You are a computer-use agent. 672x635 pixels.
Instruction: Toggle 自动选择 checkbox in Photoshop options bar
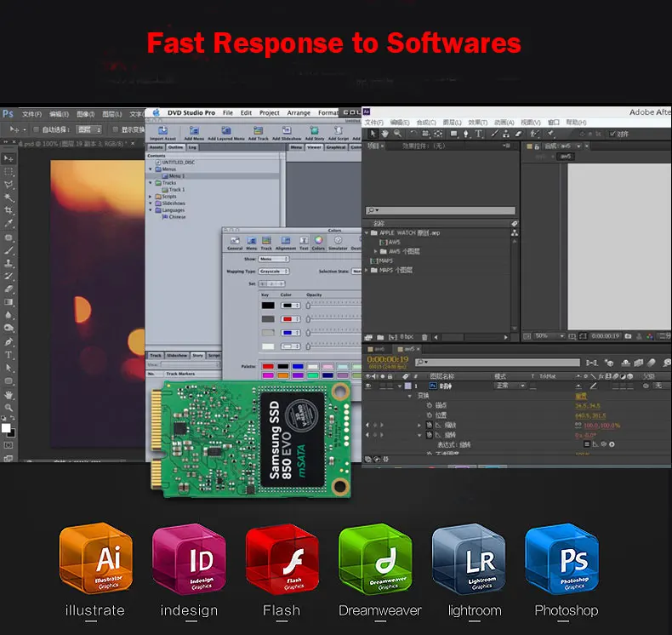(36, 129)
